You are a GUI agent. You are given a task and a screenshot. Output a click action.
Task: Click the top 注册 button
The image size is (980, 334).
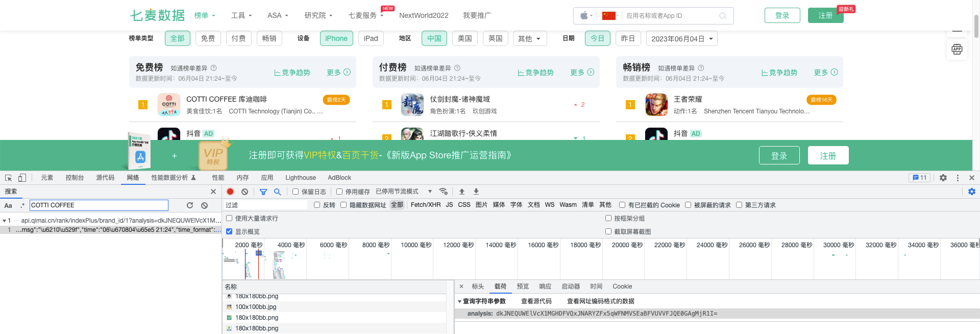click(826, 15)
